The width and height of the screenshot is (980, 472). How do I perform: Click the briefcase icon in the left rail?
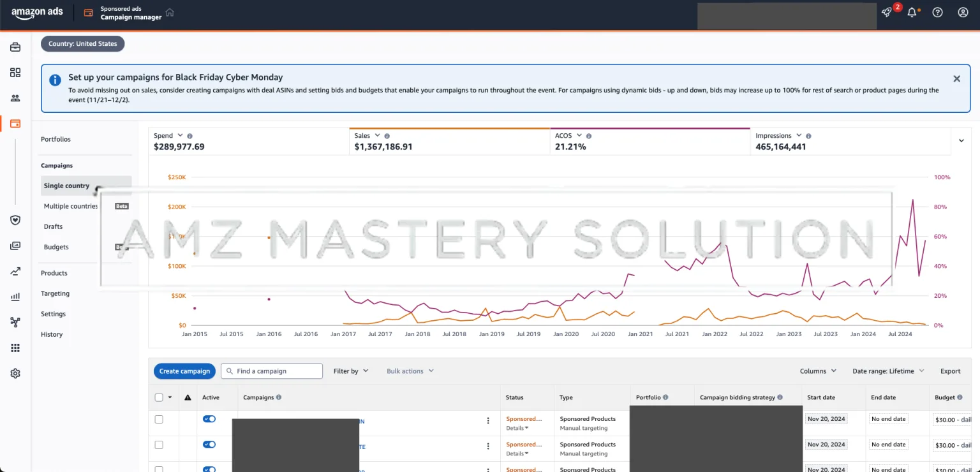coord(15,47)
